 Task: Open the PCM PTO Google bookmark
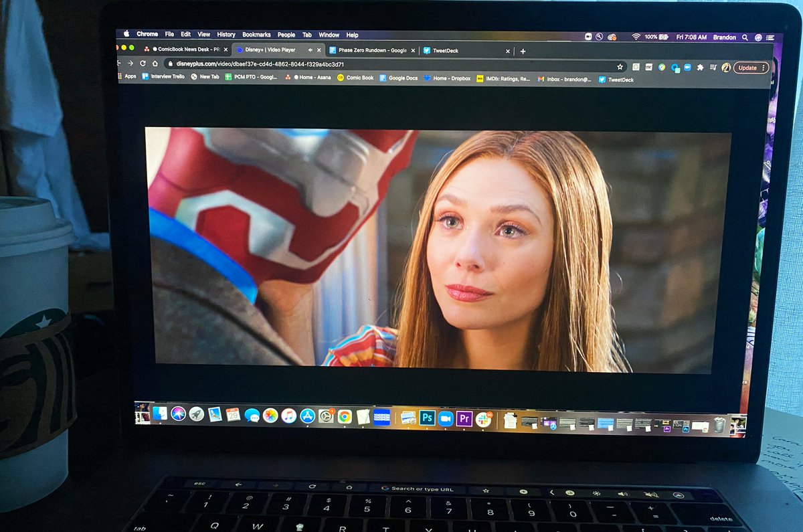pyautogui.click(x=251, y=77)
